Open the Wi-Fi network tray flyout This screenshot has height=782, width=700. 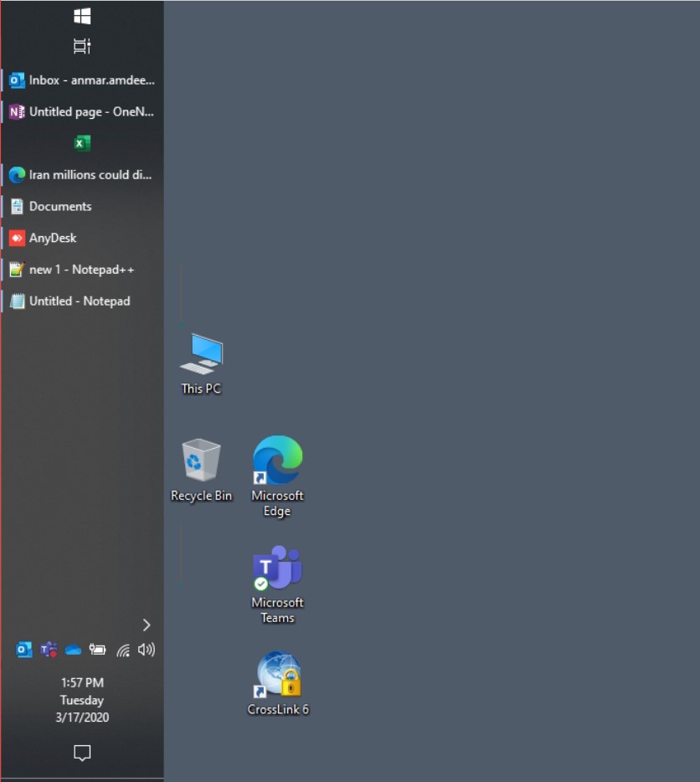(x=123, y=650)
